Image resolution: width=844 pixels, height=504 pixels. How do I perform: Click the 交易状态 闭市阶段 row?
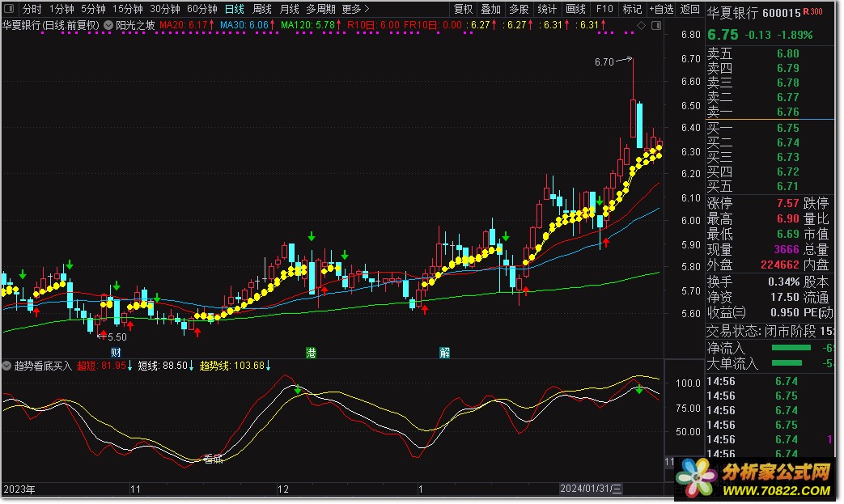click(770, 332)
